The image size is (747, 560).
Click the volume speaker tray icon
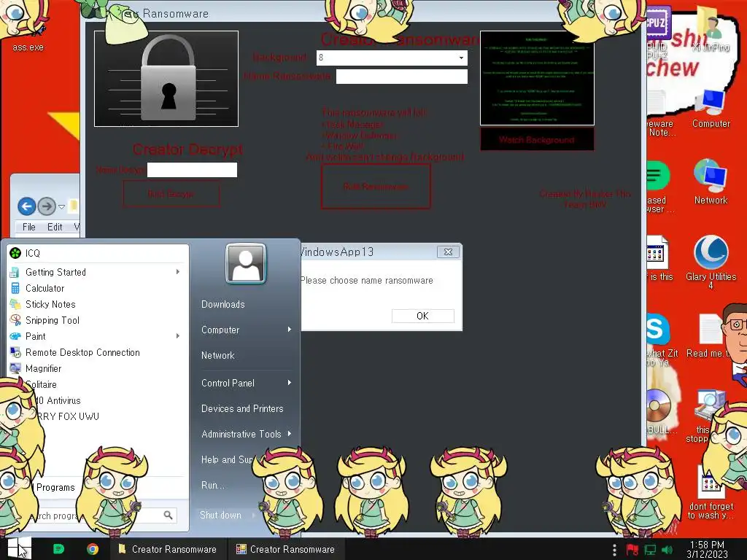[x=667, y=550]
